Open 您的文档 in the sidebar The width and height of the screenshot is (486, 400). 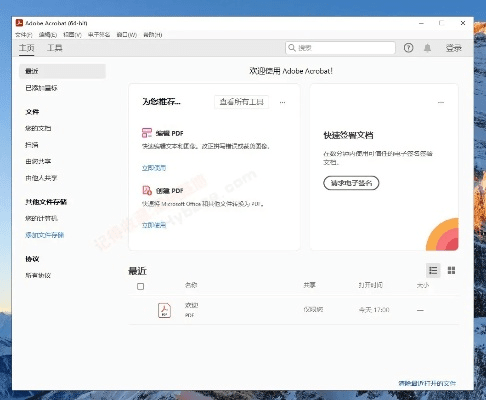tap(38, 128)
